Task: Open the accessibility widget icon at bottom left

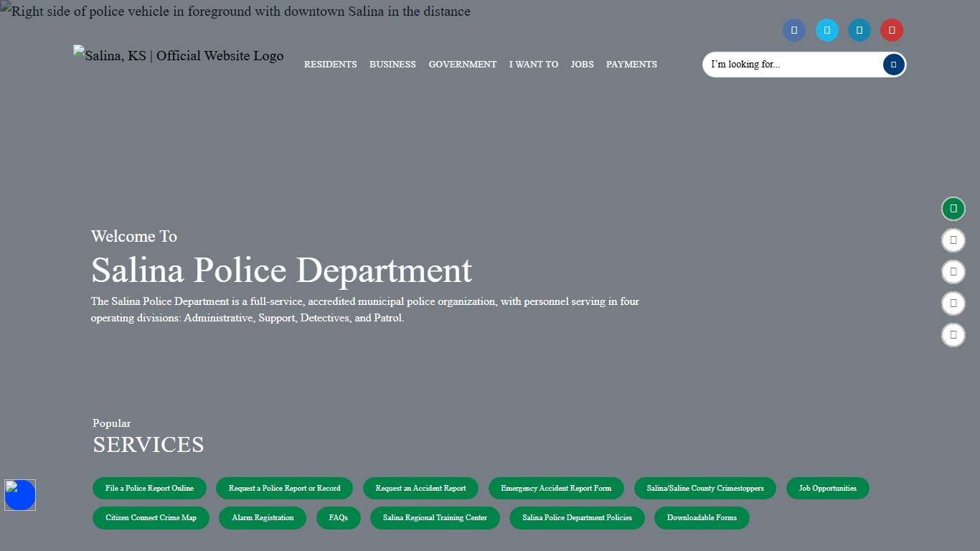Action: [19, 494]
